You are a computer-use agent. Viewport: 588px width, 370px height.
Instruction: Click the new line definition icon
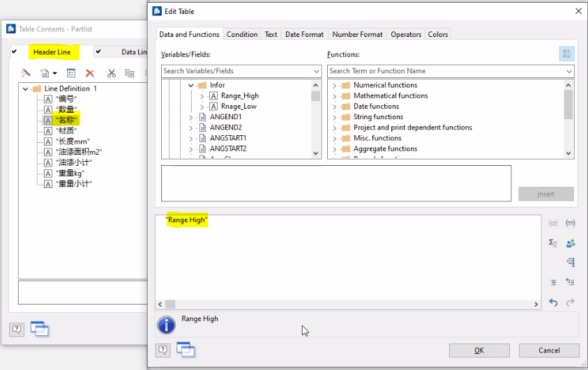pos(45,72)
